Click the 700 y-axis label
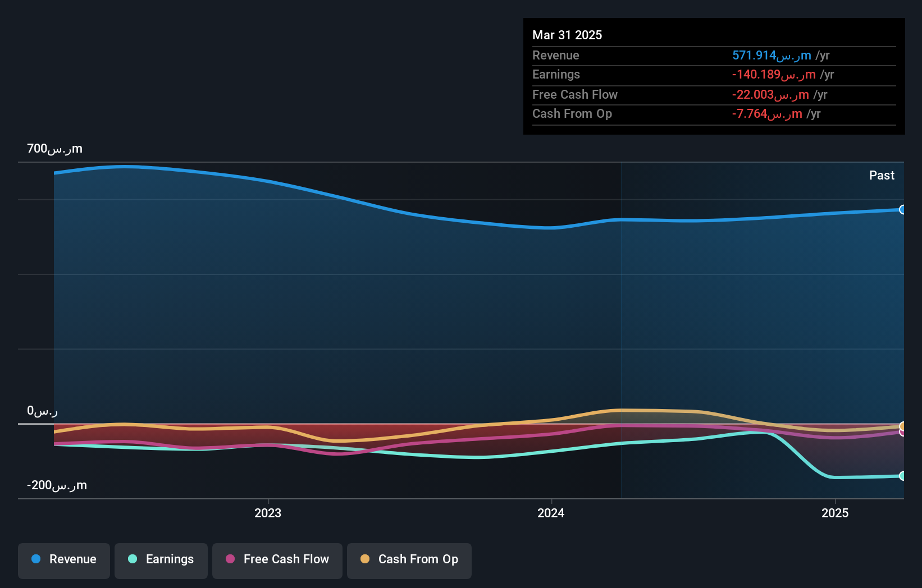 coord(54,149)
